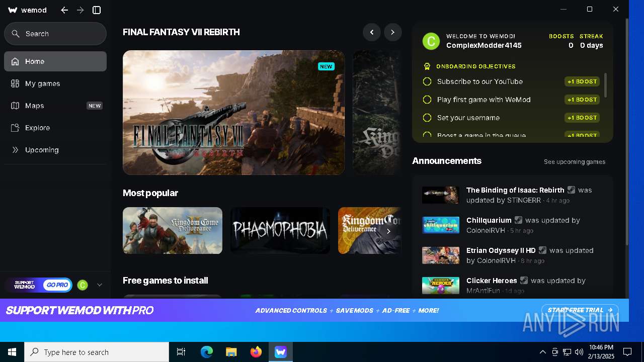Open the Home section

[55, 61]
